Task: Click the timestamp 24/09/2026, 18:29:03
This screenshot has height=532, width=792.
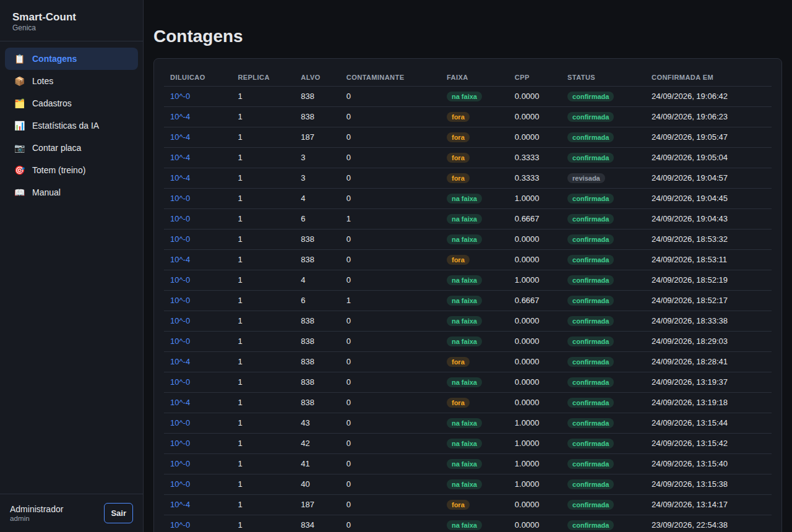Action: point(689,341)
